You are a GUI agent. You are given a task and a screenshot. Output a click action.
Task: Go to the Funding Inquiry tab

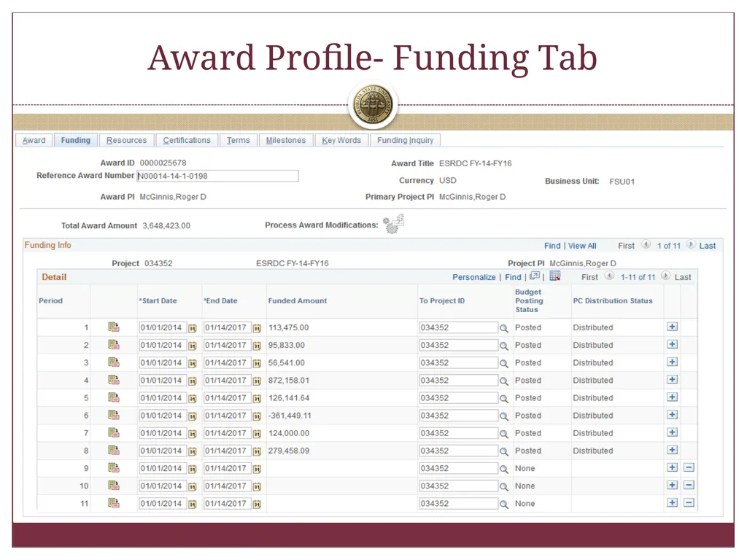pyautogui.click(x=405, y=140)
